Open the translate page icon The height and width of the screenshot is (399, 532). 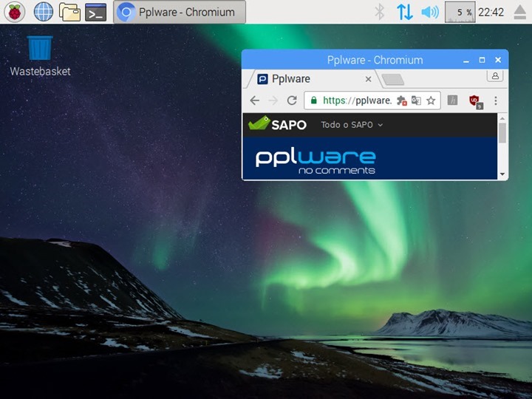tap(416, 100)
